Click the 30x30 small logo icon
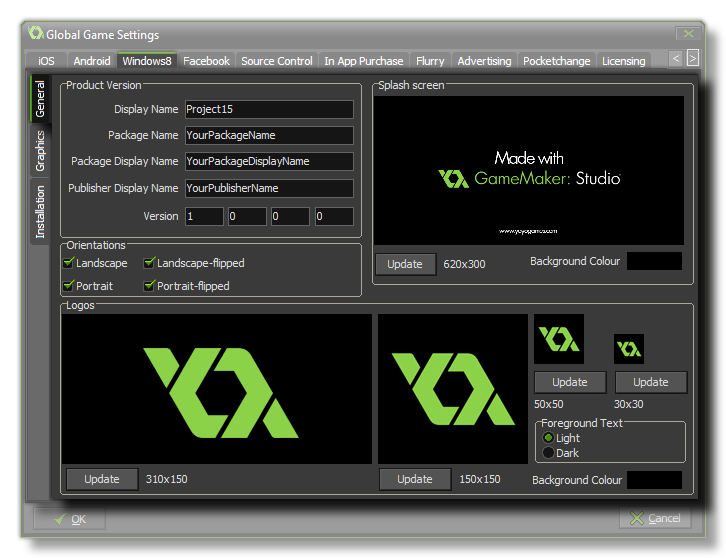This screenshot has height=558, width=726. (x=628, y=348)
